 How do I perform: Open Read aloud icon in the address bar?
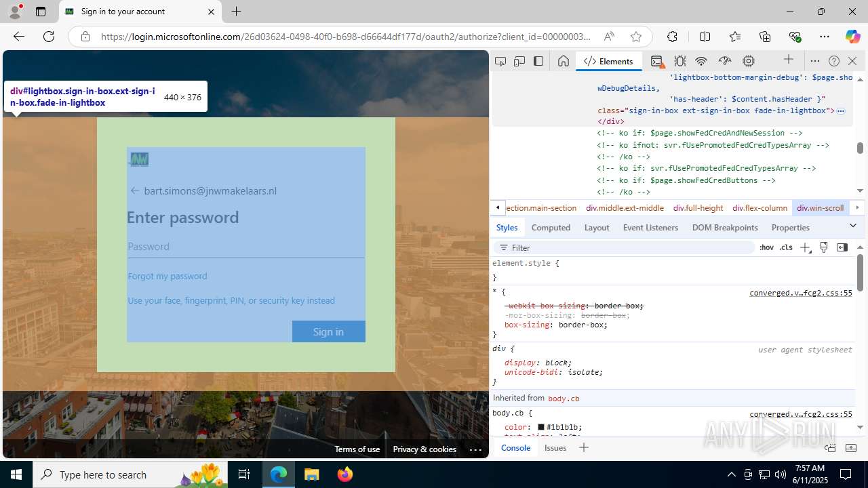609,37
